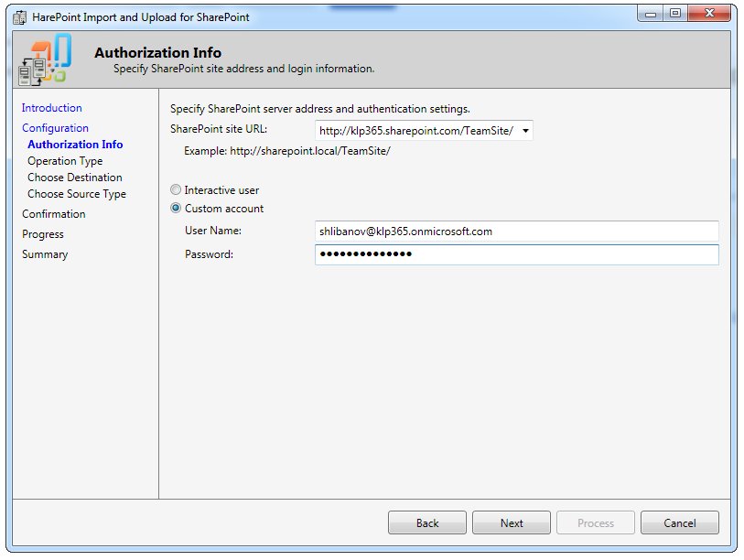Select Choose Source Type in wizard steps
The width and height of the screenshot is (744, 560).
tap(76, 194)
